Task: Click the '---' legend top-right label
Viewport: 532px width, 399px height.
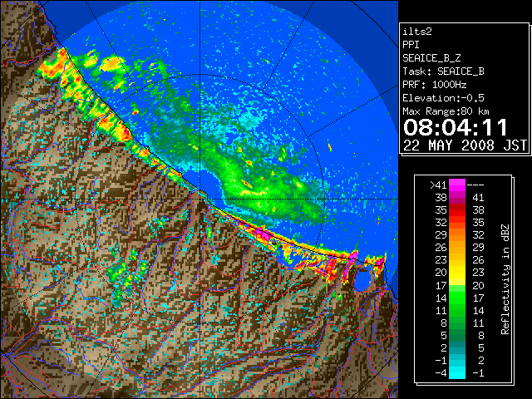Action: [x=475, y=185]
